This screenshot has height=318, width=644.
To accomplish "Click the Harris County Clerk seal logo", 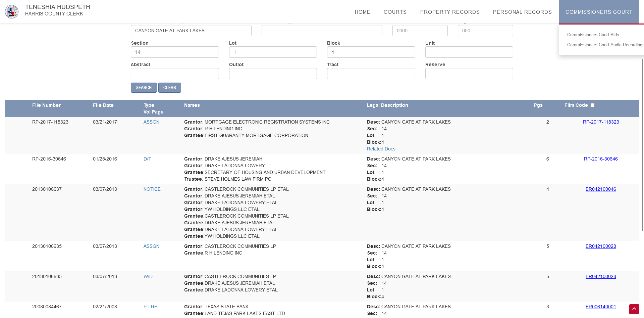I will [12, 12].
